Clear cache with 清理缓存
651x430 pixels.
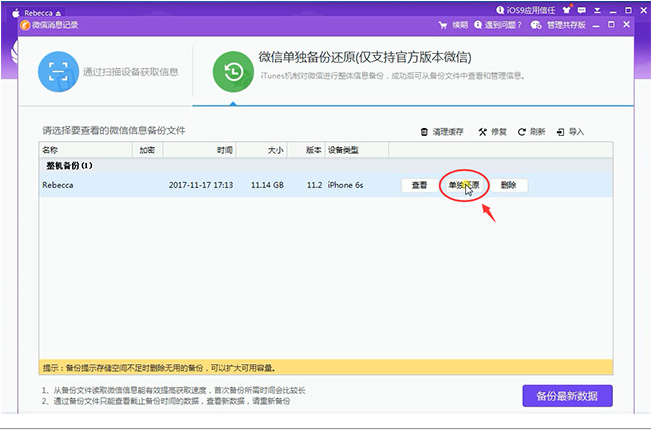coord(443,131)
